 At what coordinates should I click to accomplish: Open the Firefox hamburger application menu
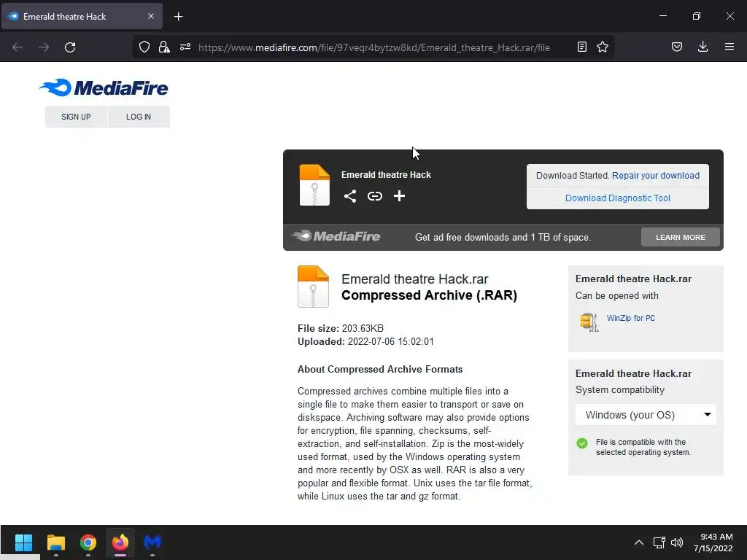coord(729,47)
